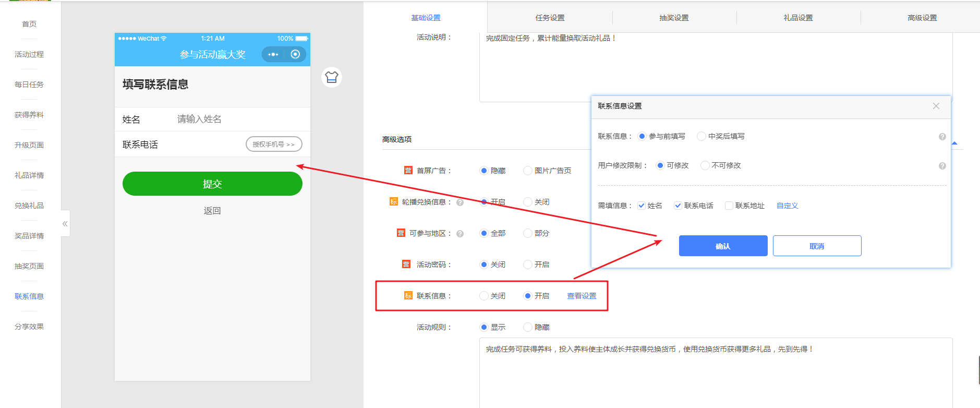The height and width of the screenshot is (408, 980).
Task: Select 关闭 for 联系信息
Action: 484,296
